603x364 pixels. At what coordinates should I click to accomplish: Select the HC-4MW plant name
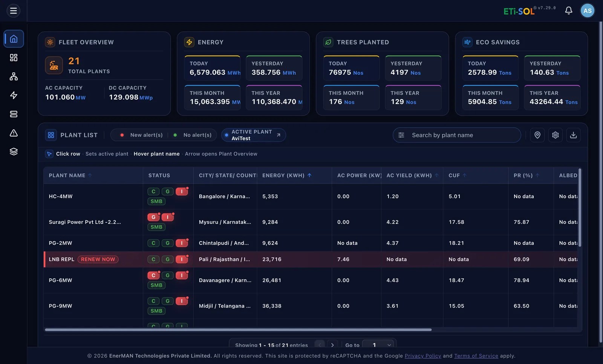pos(61,196)
